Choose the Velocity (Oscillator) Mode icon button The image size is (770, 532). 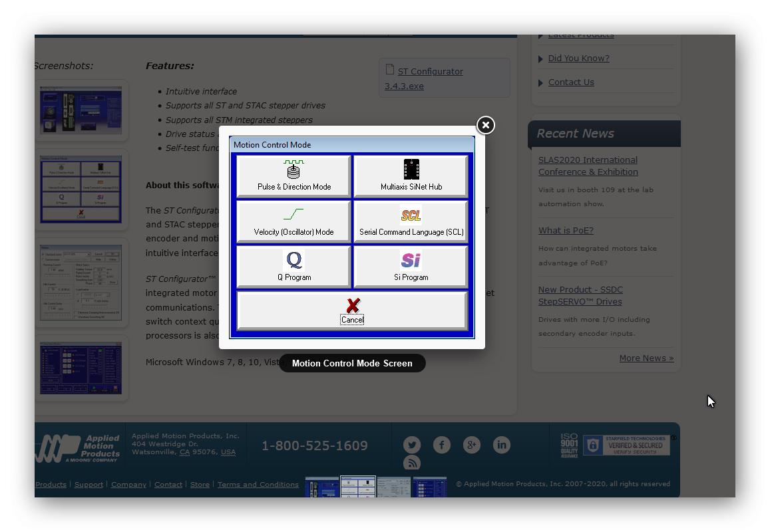[x=293, y=221]
